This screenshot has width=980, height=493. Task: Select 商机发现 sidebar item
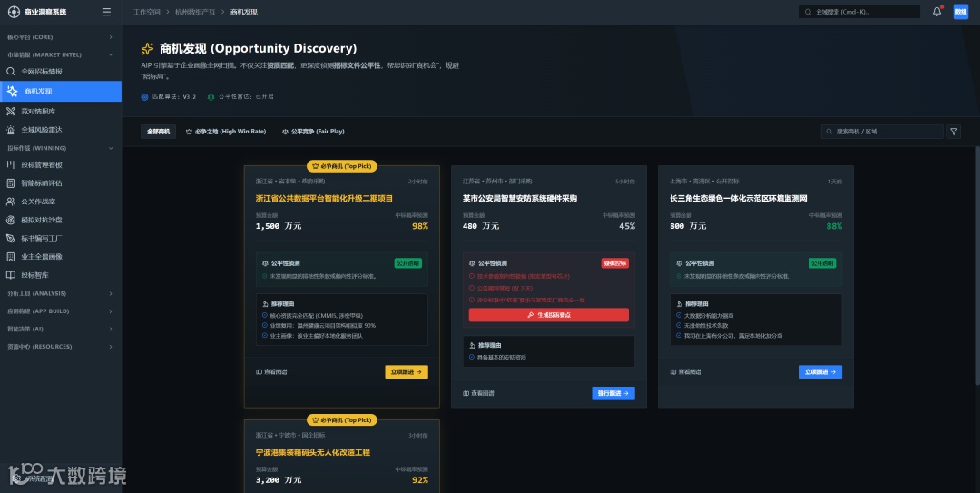61,92
